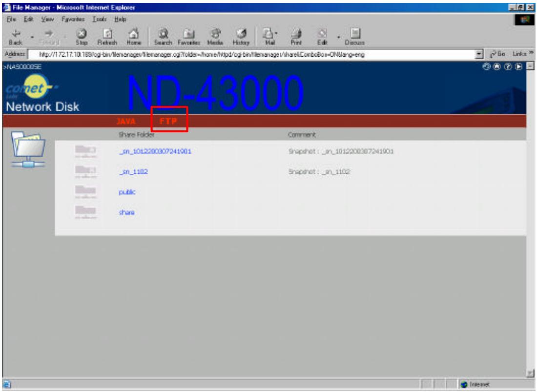Viewport: 537px width, 392px height.
Task: Go back using the Back toolbar button
Action: pyautogui.click(x=16, y=37)
